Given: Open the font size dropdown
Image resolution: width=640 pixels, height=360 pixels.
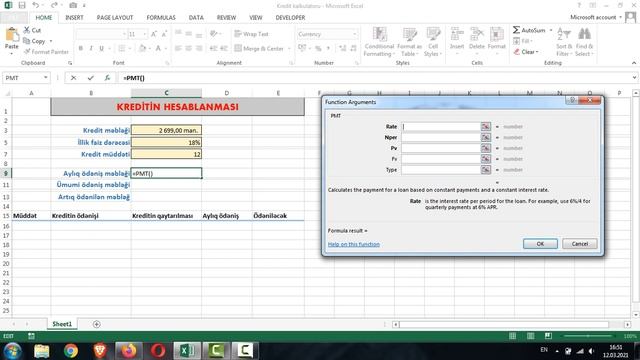Looking at the screenshot, I should click(x=144, y=34).
